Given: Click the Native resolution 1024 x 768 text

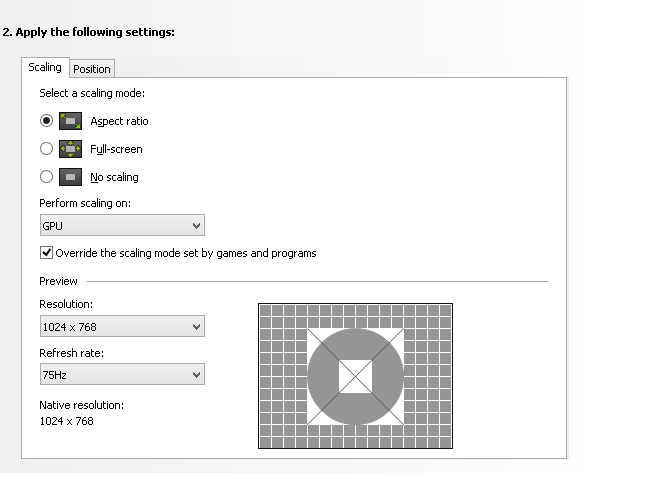Looking at the screenshot, I should [x=67, y=421].
